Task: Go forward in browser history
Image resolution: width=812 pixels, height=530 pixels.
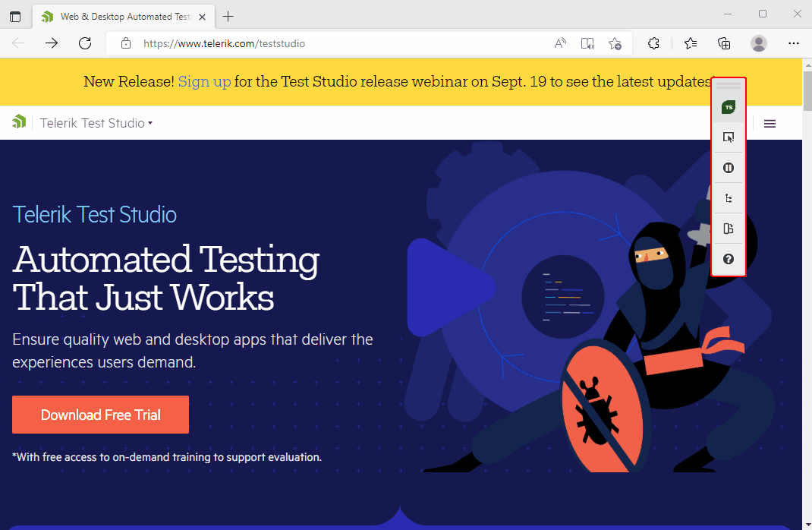Action: tap(52, 43)
